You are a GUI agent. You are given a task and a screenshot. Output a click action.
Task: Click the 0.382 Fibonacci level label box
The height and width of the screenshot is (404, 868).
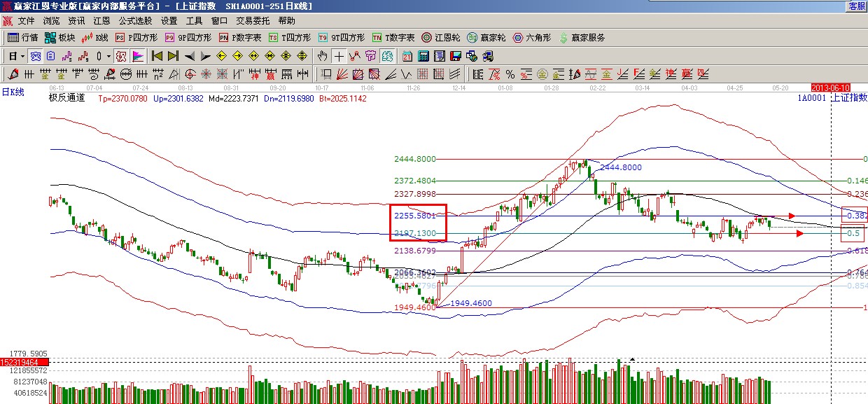[x=854, y=215]
